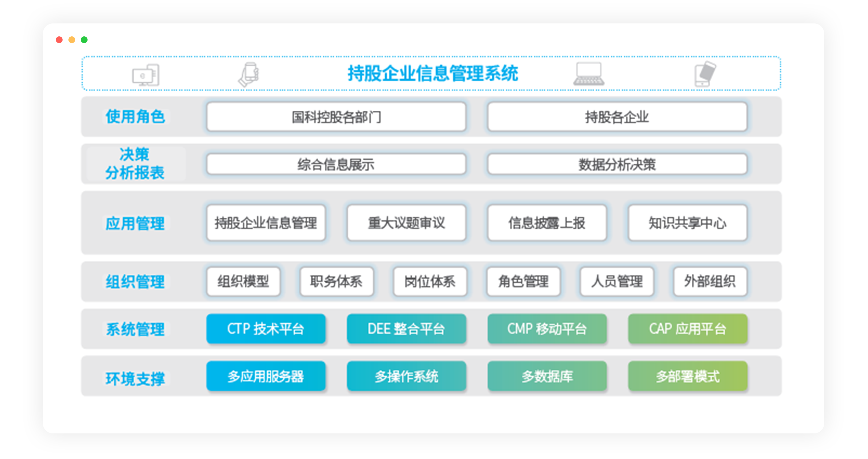
Task: Click the laptop icon in header
Action: pyautogui.click(x=588, y=74)
